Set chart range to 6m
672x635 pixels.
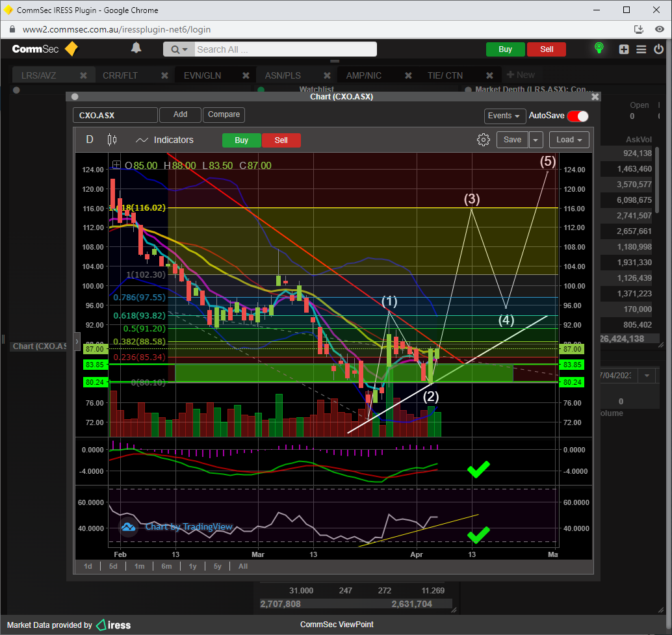[166, 566]
